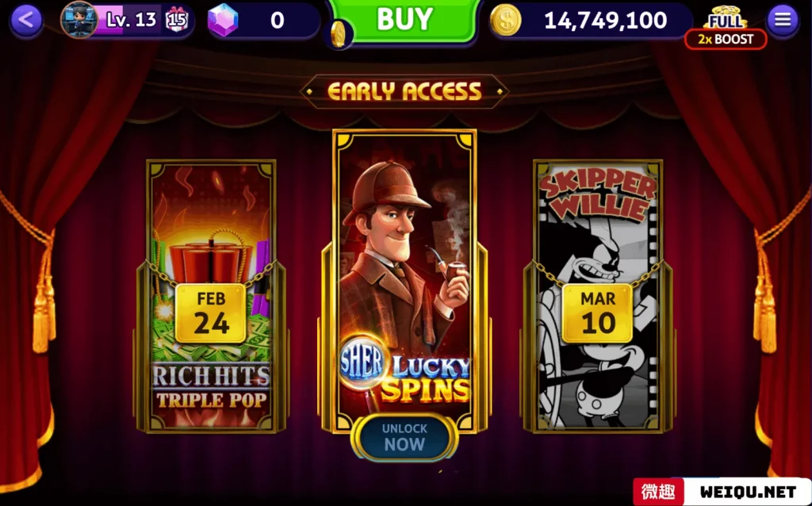Click the Lv. 13 experience bar
The width and height of the screenshot is (812, 506).
[129, 20]
